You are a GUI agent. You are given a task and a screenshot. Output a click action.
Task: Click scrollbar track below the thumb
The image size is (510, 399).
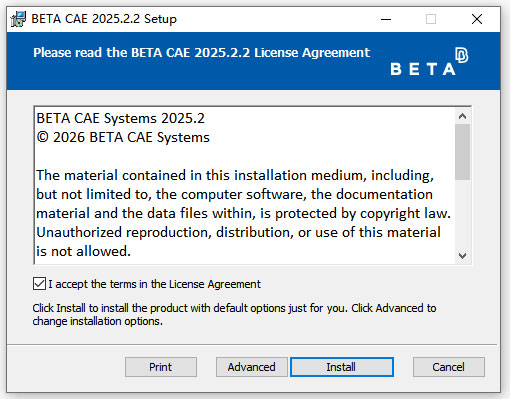point(462,214)
